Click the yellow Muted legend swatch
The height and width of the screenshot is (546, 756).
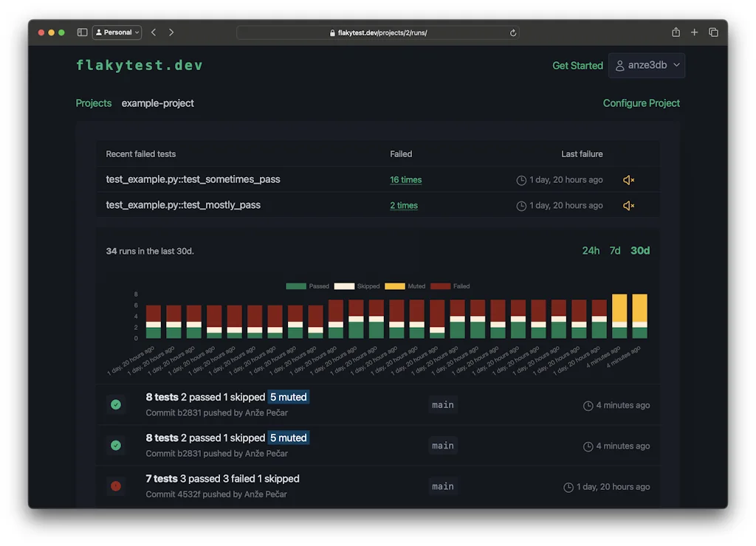pos(395,286)
